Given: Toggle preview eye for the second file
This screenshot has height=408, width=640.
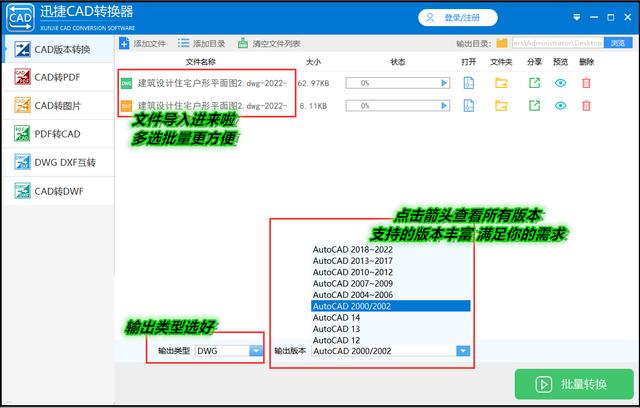Looking at the screenshot, I should pyautogui.click(x=560, y=105).
